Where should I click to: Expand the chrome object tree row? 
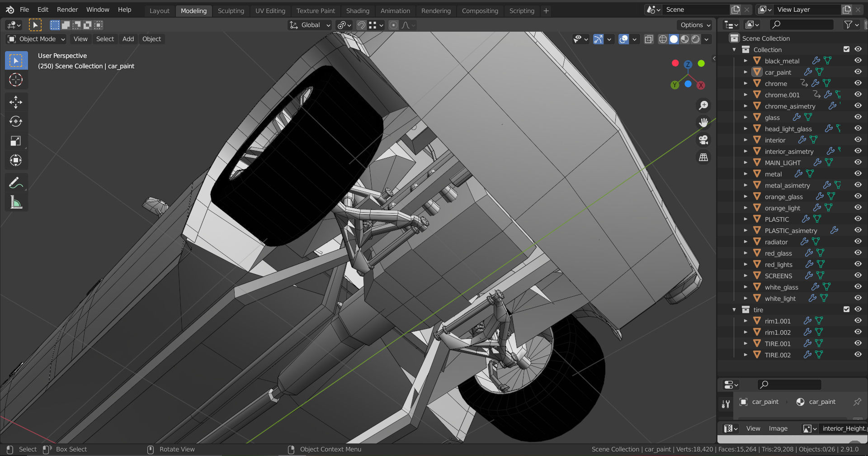pyautogui.click(x=745, y=83)
